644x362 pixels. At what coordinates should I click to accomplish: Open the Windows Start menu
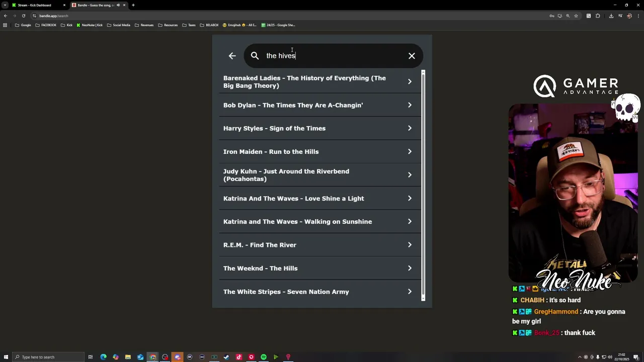(6, 357)
